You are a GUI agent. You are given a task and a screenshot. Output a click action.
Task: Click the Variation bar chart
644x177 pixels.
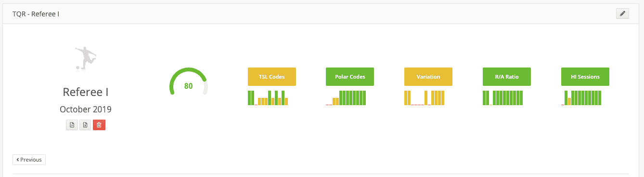424,98
